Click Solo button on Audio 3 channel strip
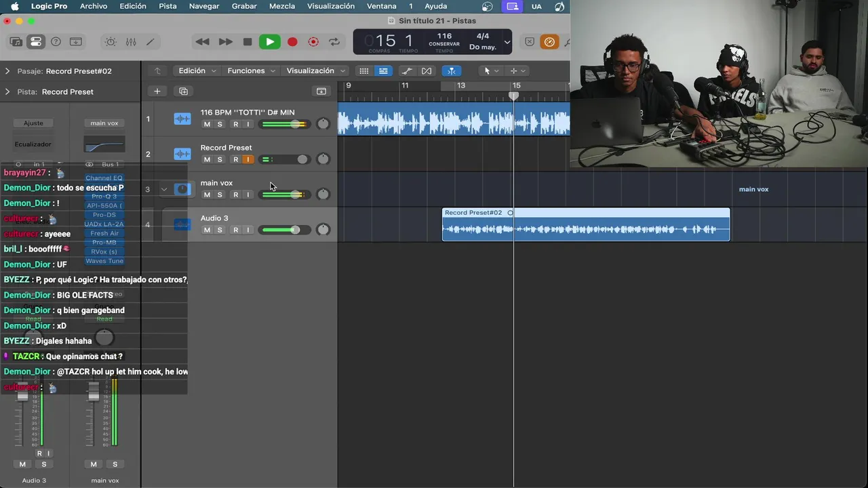 [x=44, y=464]
